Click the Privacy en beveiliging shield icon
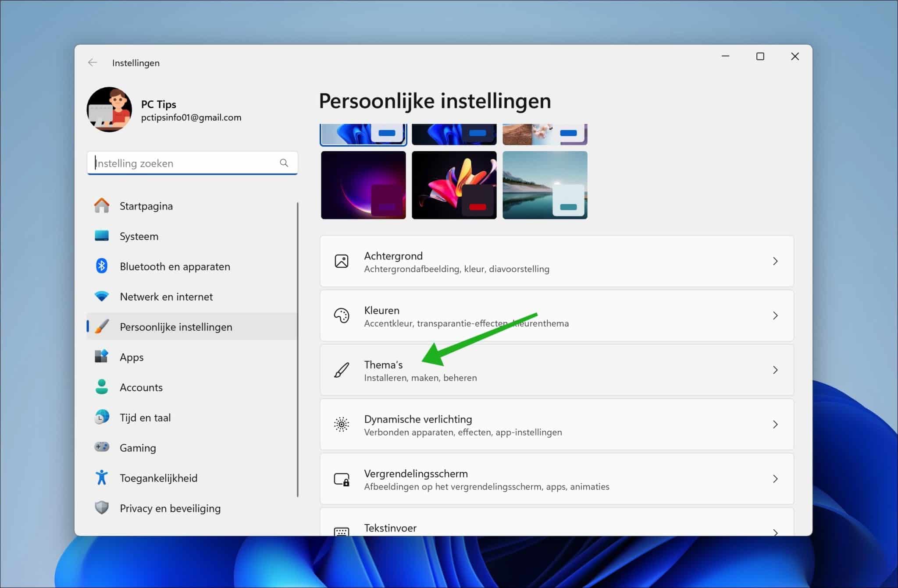 click(x=102, y=507)
